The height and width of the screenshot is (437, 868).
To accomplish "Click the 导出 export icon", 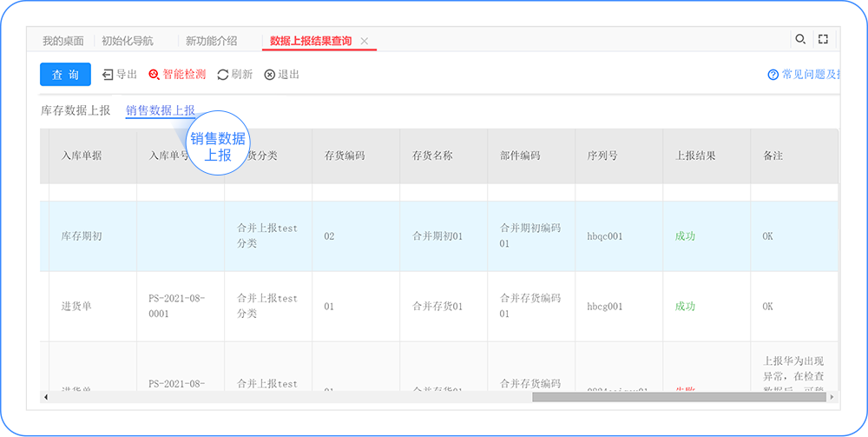I will 108,75.
